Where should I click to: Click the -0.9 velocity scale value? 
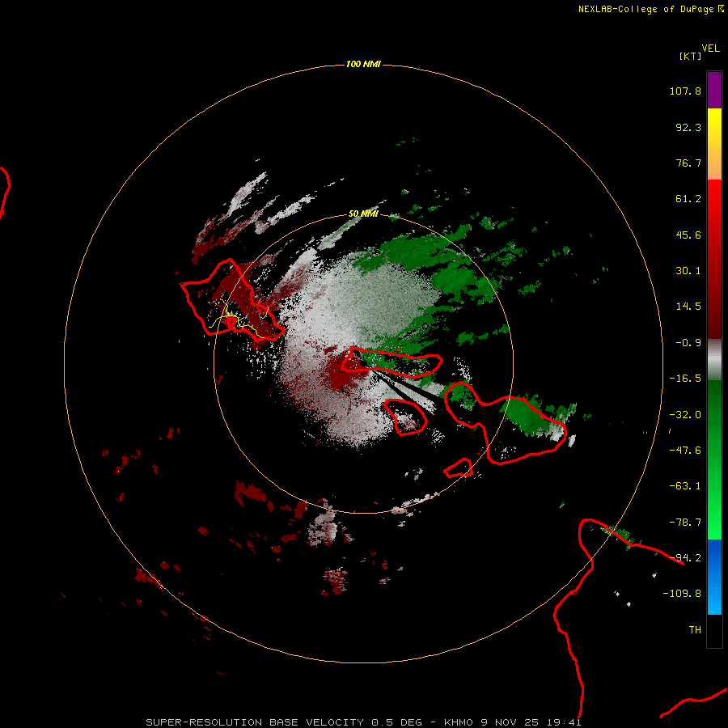pos(688,343)
